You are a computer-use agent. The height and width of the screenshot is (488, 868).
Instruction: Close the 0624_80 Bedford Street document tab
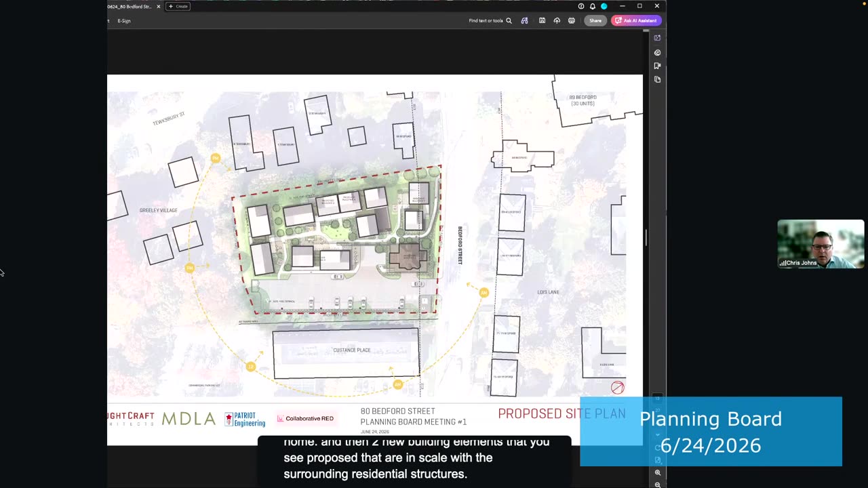(x=159, y=6)
